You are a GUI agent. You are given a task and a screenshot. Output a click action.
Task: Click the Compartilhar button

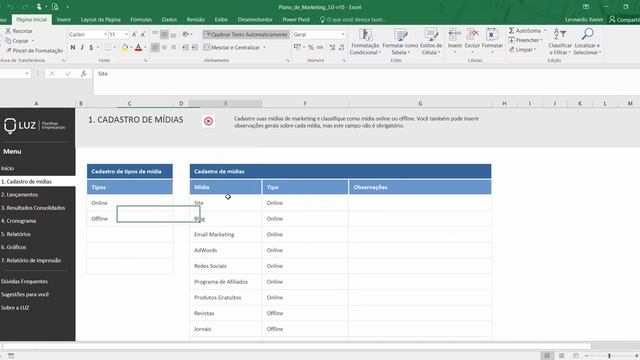pyautogui.click(x=624, y=20)
